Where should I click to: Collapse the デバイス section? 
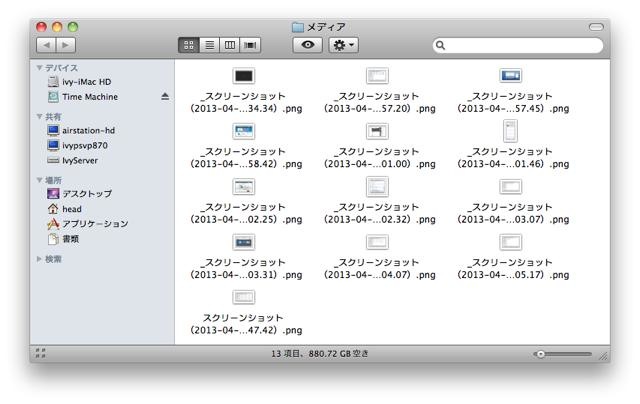click(x=40, y=68)
